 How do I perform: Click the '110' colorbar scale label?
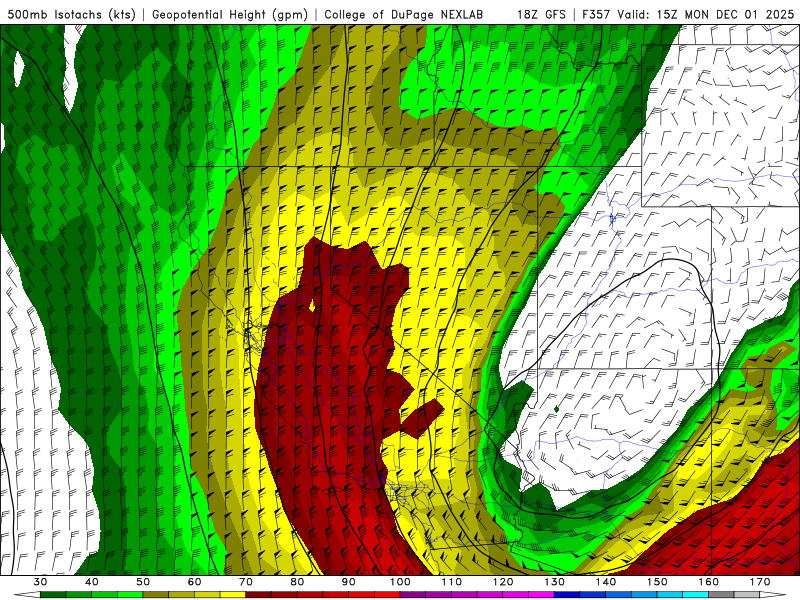[x=452, y=582]
